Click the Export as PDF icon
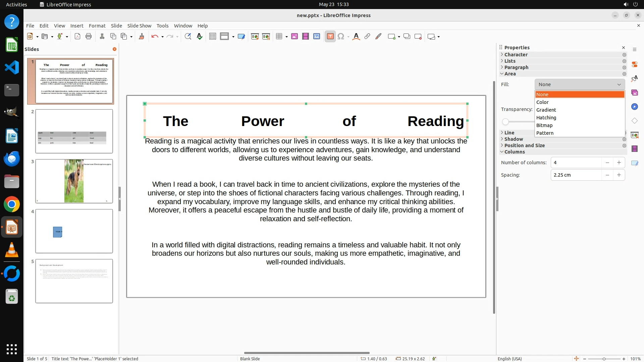 point(77,37)
